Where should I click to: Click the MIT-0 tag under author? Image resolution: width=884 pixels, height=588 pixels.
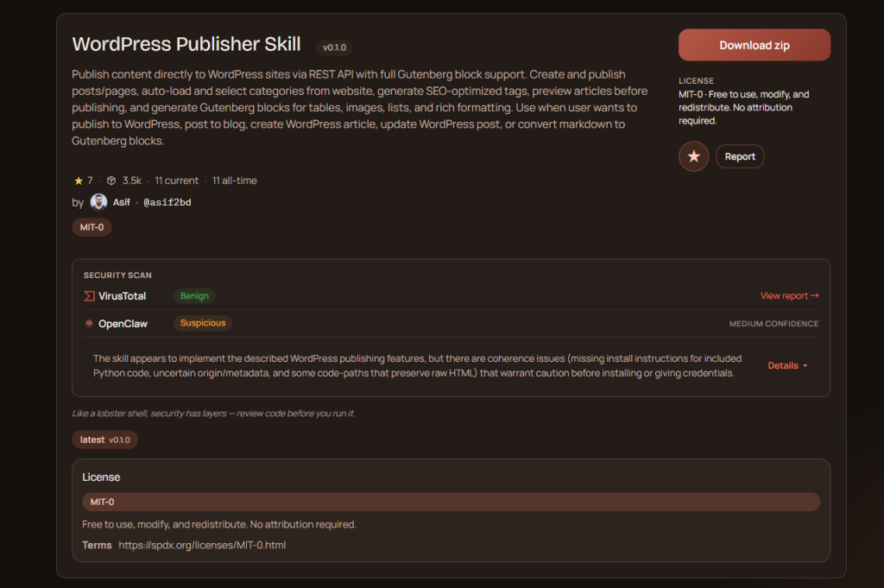tap(92, 227)
